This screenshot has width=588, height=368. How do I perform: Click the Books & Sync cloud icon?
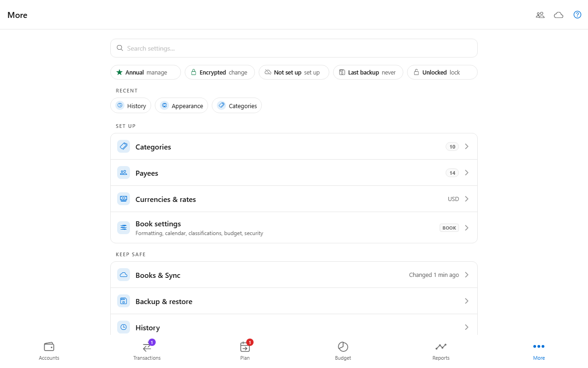[x=124, y=275]
